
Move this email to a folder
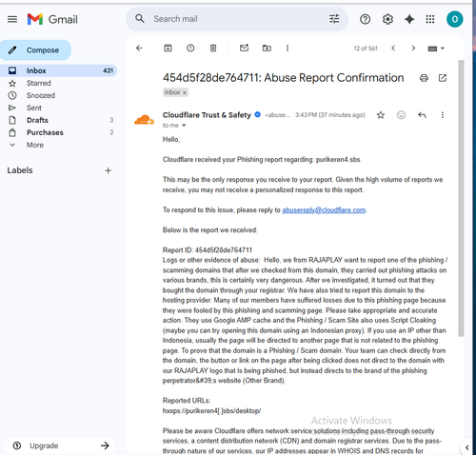[x=267, y=48]
